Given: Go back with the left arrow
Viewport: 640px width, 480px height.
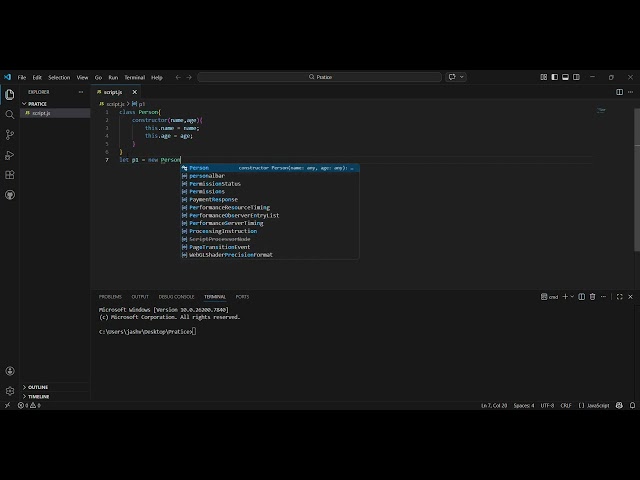Looking at the screenshot, I should coord(178,77).
